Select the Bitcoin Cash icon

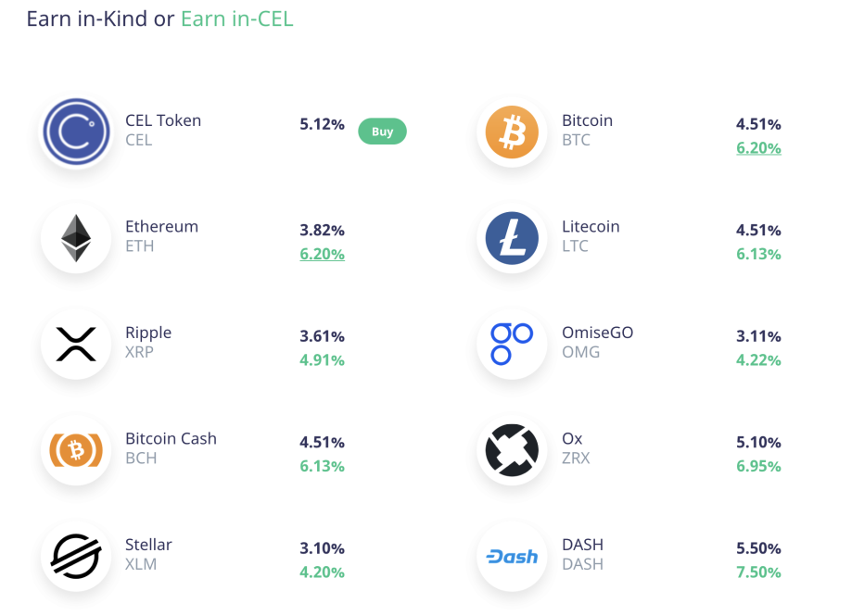coord(75,450)
